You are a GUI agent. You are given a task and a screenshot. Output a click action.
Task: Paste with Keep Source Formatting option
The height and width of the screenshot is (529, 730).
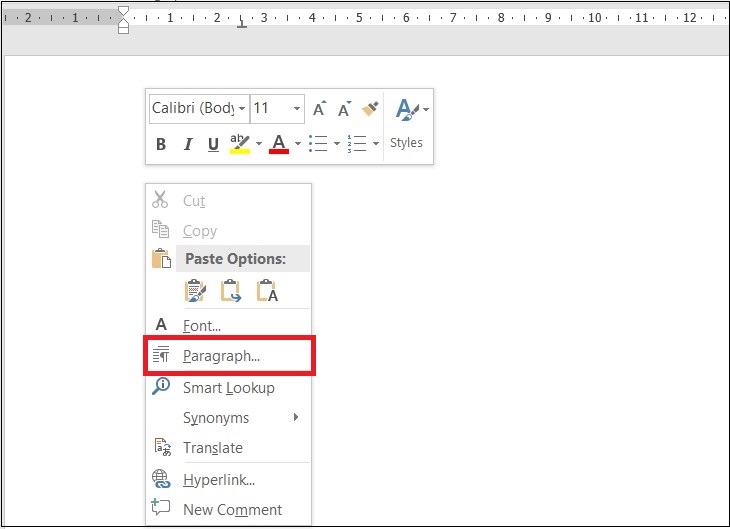(195, 291)
